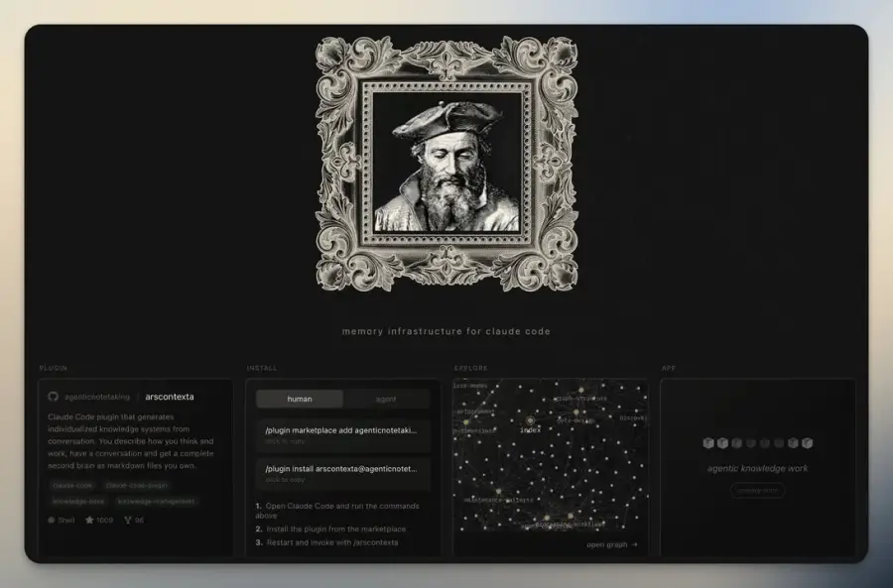Copy the /plugin install arscontexta command
Image resolution: width=893 pixels, height=588 pixels.
click(343, 474)
